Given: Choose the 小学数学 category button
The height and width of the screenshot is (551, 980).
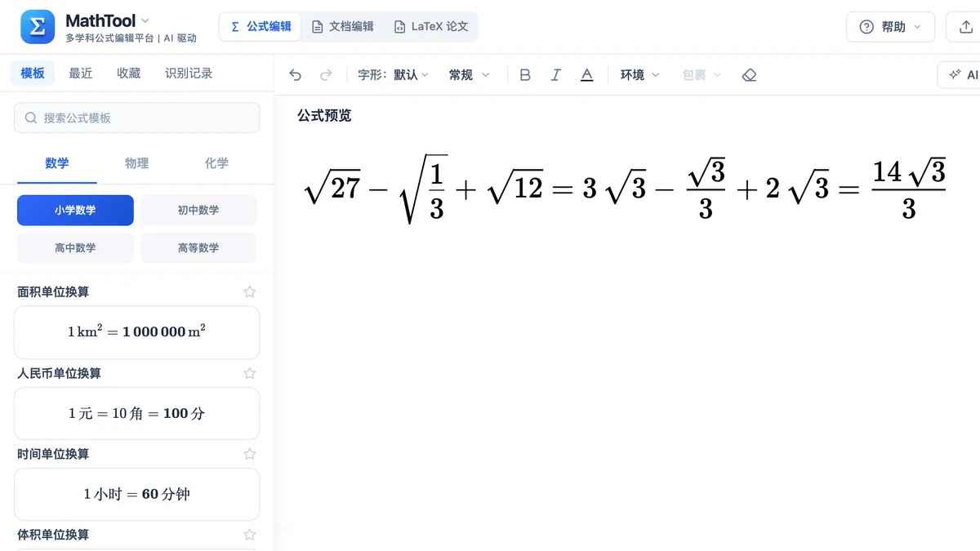Looking at the screenshot, I should pos(75,211).
